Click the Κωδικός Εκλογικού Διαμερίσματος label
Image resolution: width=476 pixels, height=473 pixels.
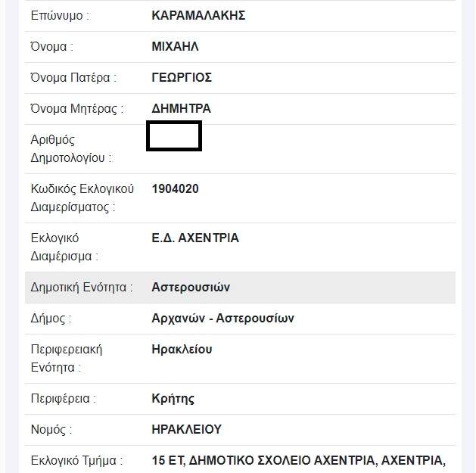point(82,198)
